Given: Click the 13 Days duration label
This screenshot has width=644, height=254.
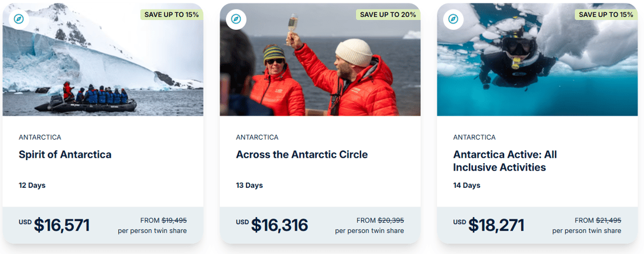Looking at the screenshot, I should pyautogui.click(x=249, y=185).
